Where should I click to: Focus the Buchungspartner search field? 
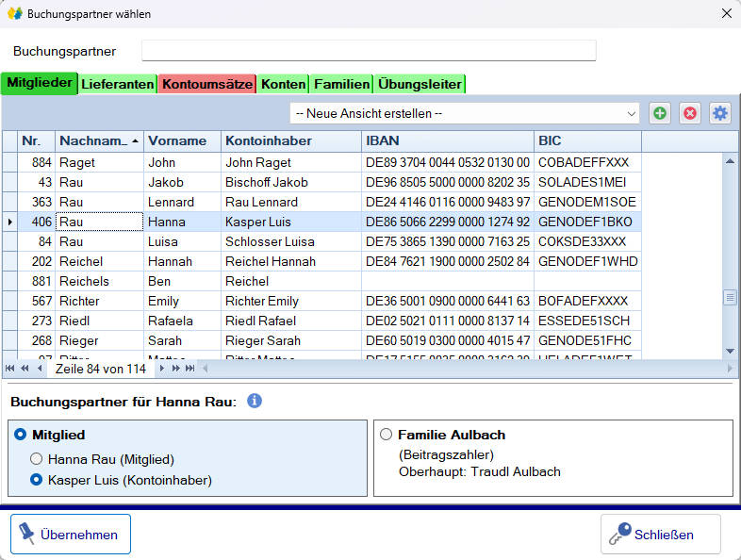click(369, 50)
